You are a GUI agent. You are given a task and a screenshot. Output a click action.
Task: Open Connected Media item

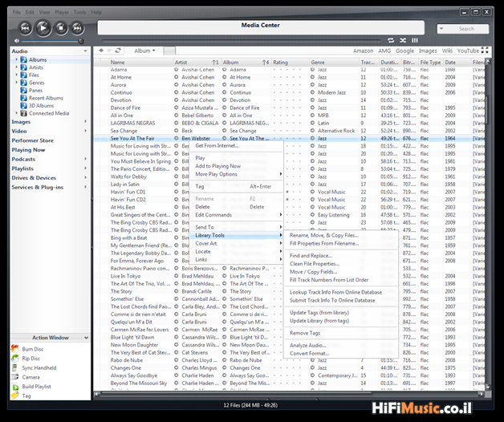pos(49,113)
